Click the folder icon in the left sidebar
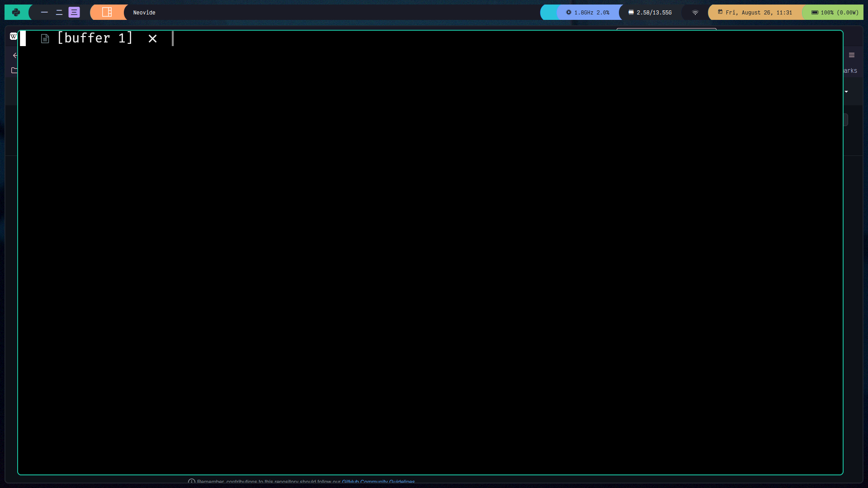Viewport: 868px width, 488px height. tap(14, 70)
